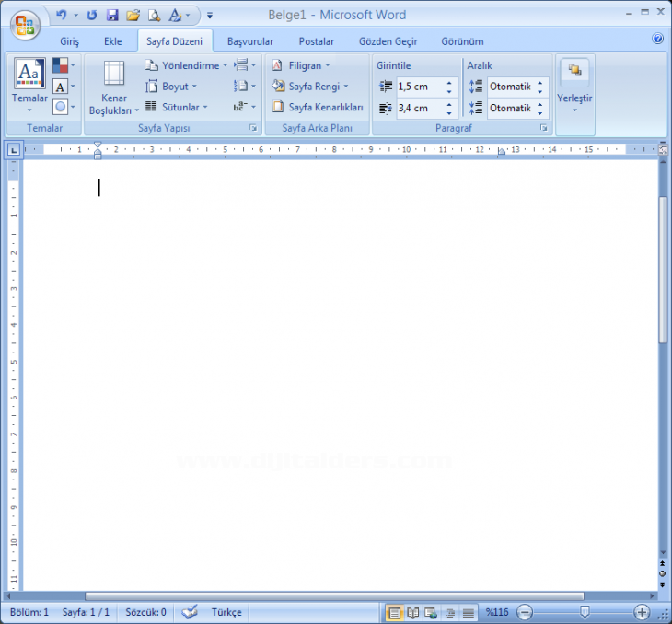
Task: Launch the Sayfa Yapısı dialog
Action: [253, 128]
